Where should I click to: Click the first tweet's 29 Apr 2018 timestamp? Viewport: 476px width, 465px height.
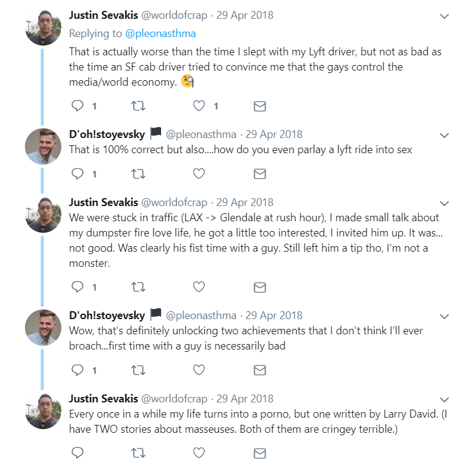[245, 15]
